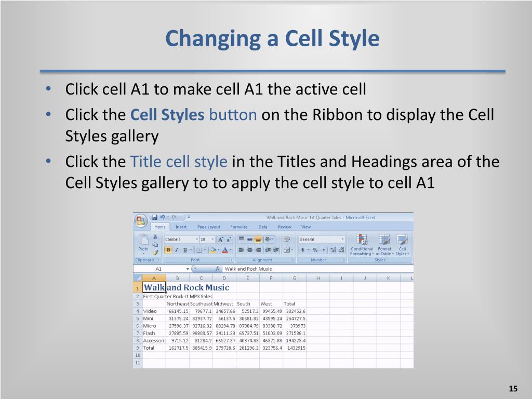Expand the Font dialog launcher

pyautogui.click(x=231, y=260)
